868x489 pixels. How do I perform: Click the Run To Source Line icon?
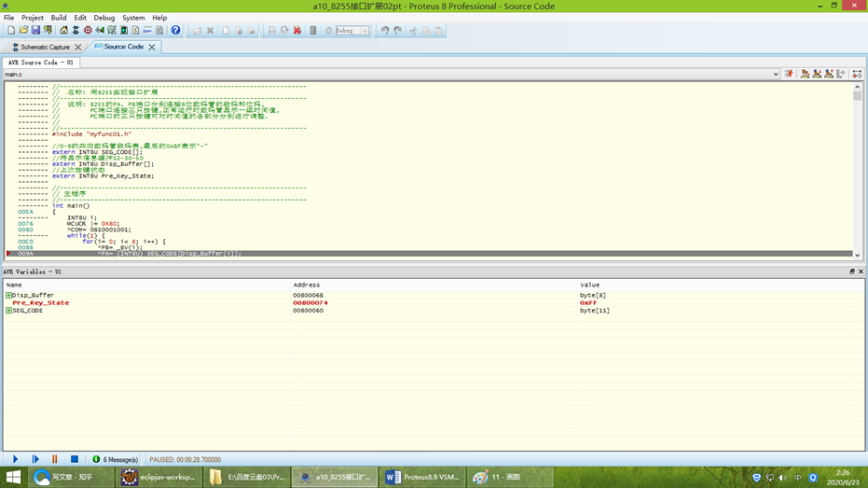pyautogui.click(x=841, y=74)
